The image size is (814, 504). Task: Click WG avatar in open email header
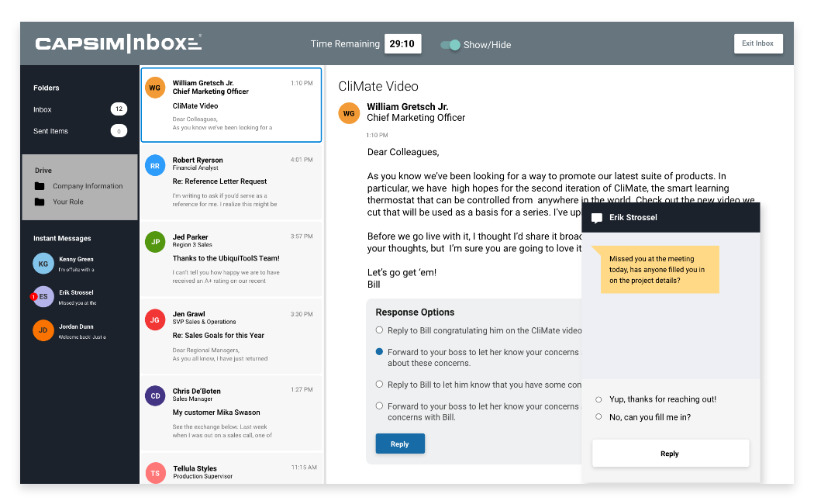tap(349, 113)
